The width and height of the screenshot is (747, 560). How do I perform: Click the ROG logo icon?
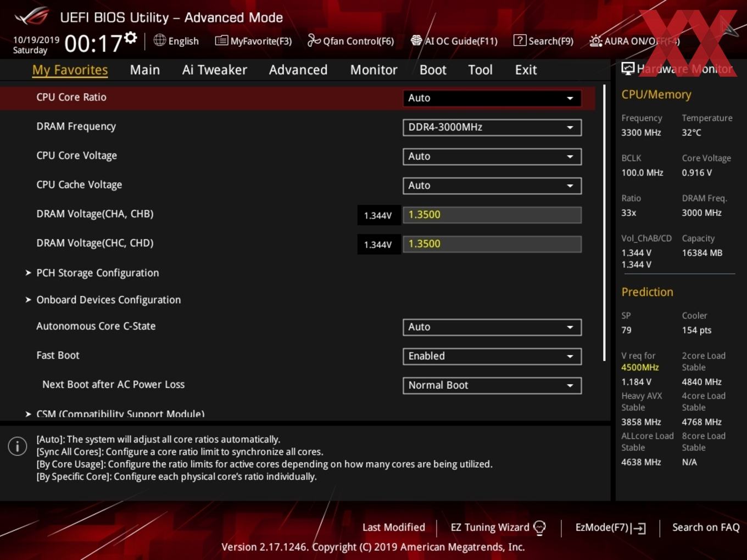31,16
